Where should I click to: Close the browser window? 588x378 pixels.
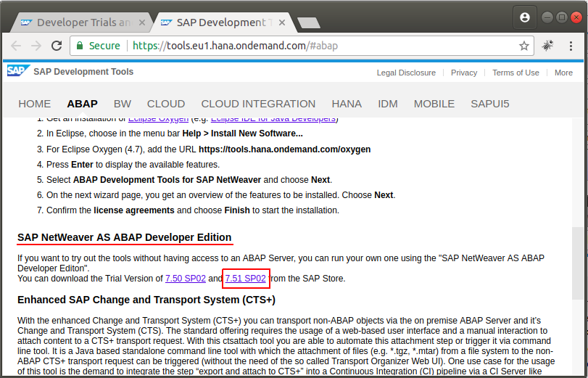[x=576, y=17]
